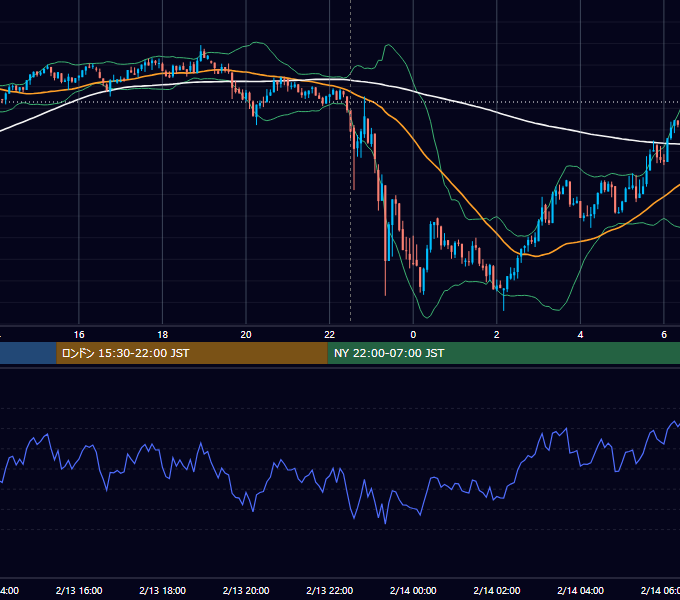Screen dimensions: 680x600
Task: Click the 2/13 22:00 date label
Action: 330,590
